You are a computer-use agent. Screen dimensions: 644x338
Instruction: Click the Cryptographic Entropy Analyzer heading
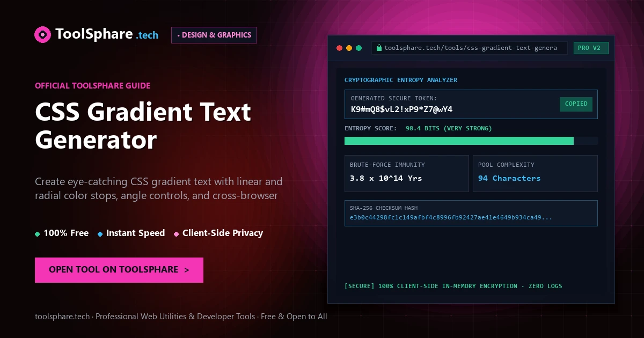pos(401,80)
